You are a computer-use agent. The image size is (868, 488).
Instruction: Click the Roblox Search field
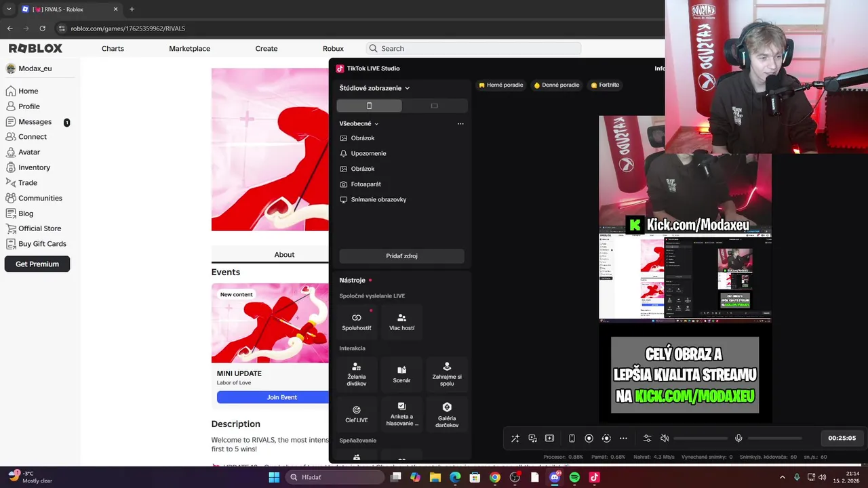473,49
